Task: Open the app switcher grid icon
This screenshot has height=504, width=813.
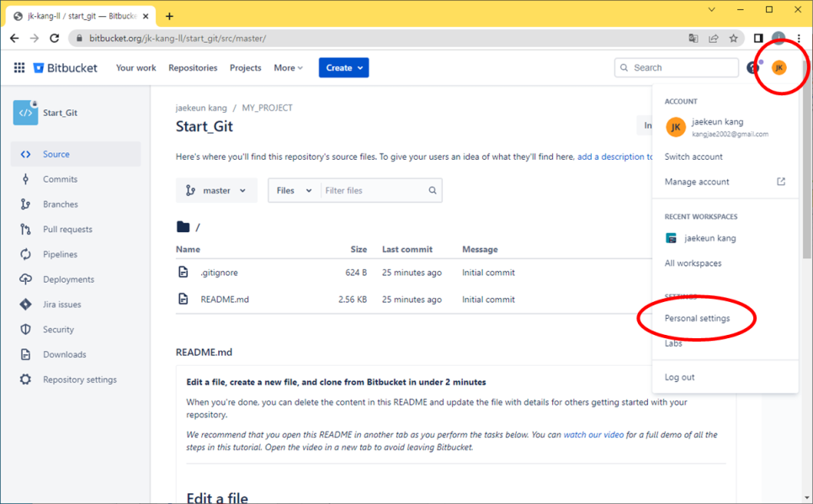Action: 19,67
